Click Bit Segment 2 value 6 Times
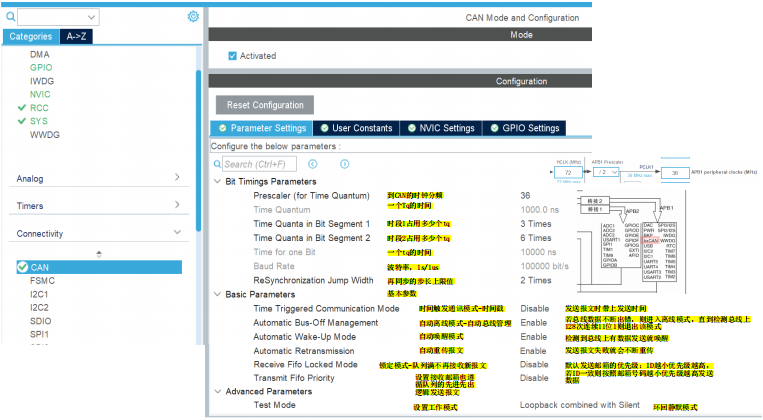Viewport: 763px width, 420px height. point(536,238)
